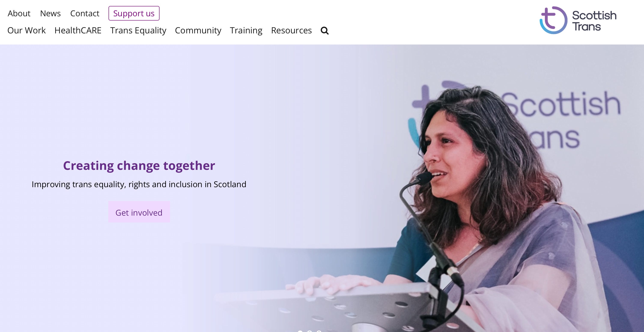This screenshot has width=644, height=332.
Task: Visit the News page link
Action: 50,13
